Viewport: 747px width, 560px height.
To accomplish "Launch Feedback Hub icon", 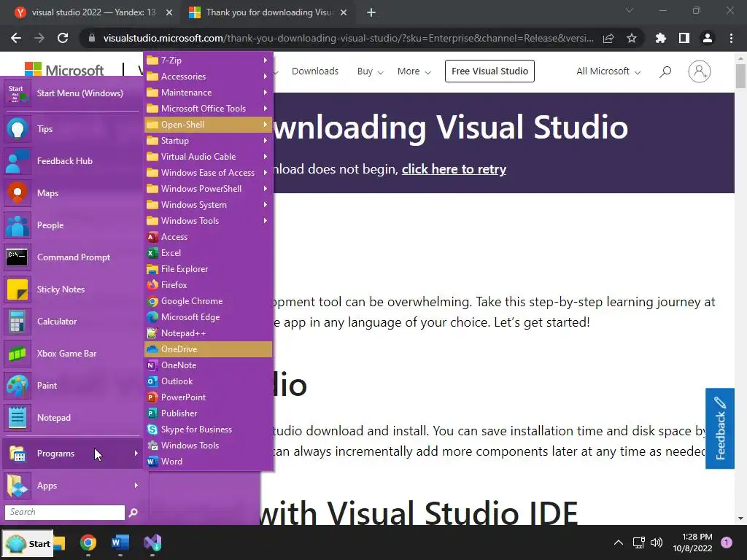I will pyautogui.click(x=18, y=161).
